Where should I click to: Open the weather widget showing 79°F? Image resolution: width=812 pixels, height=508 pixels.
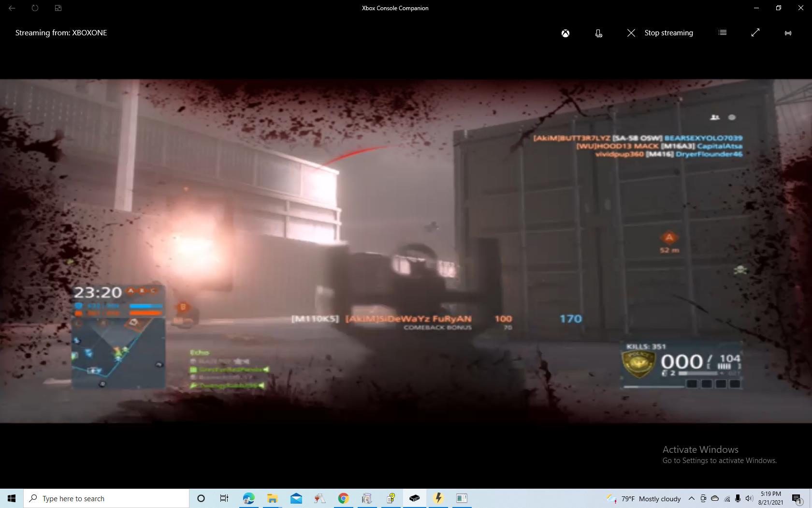pyautogui.click(x=645, y=498)
